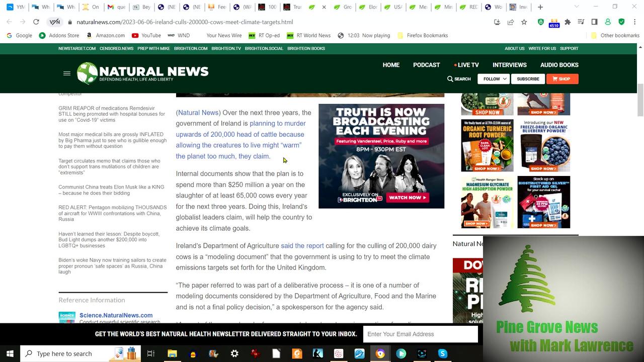Open the browser three-dot menu
644x362 pixels.
(635, 22)
